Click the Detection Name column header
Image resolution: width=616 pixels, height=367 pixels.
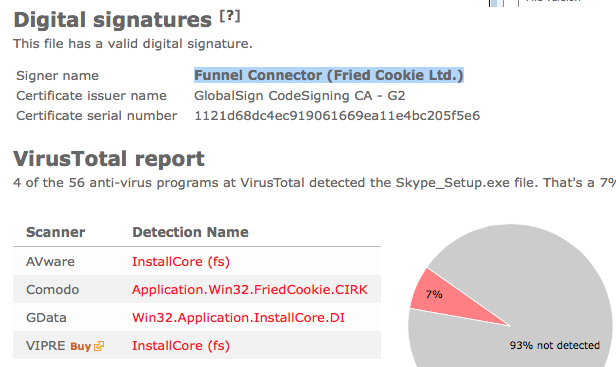[x=190, y=232]
